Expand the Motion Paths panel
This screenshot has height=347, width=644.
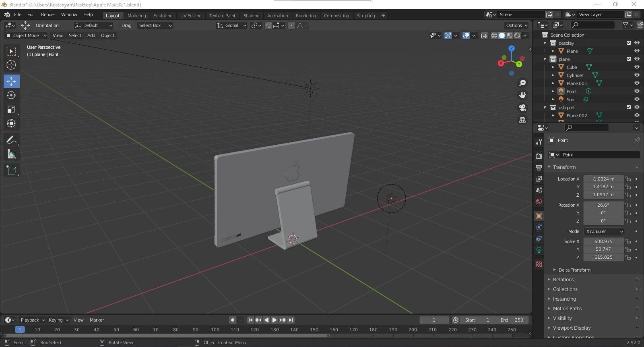[x=567, y=309]
